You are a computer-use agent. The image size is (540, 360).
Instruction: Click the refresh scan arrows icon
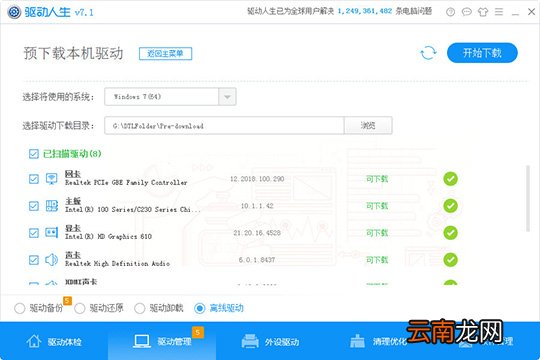[428, 53]
